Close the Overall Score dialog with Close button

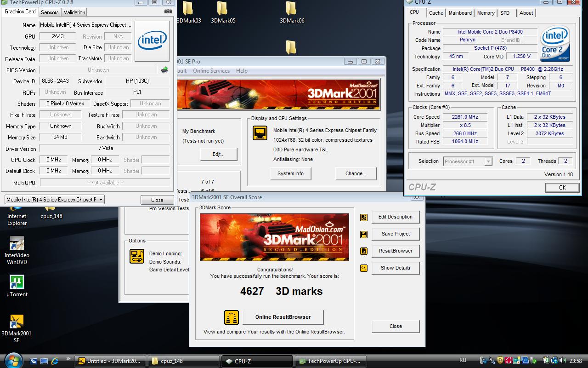(396, 327)
